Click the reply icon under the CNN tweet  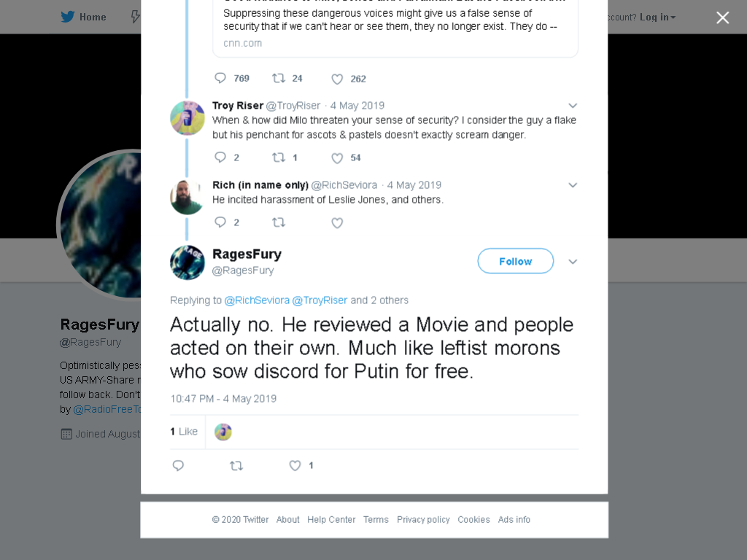coord(220,78)
